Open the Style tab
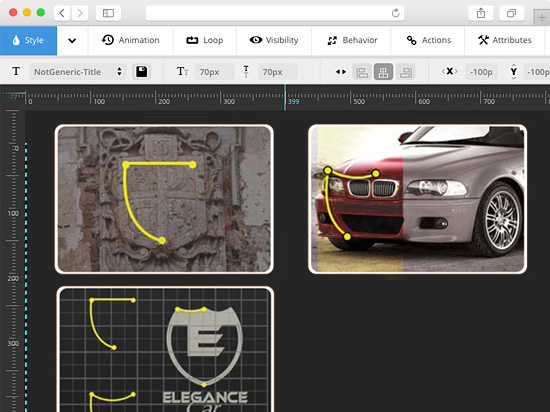This screenshot has width=550, height=412. pos(28,40)
